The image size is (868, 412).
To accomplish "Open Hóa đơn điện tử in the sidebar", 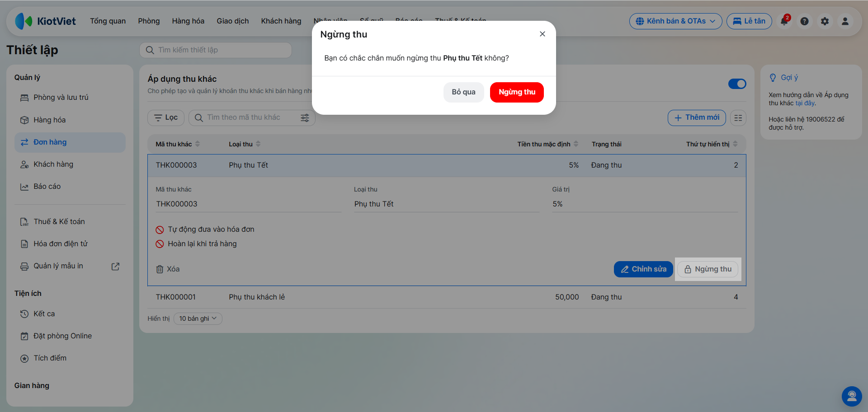I will coord(70,244).
